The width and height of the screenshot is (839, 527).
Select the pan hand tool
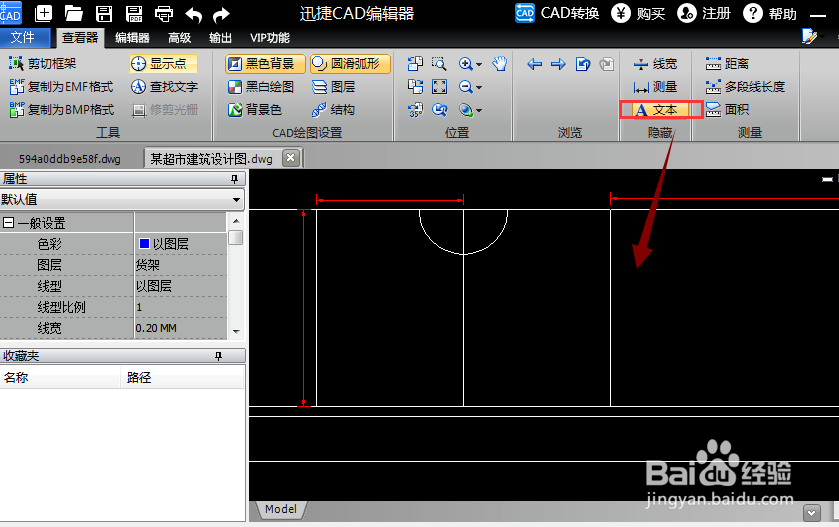500,64
